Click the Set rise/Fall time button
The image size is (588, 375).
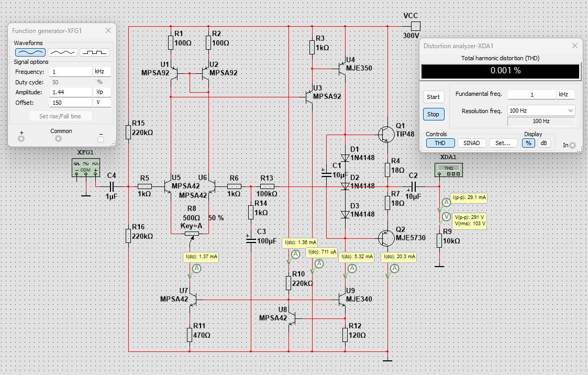click(60, 116)
